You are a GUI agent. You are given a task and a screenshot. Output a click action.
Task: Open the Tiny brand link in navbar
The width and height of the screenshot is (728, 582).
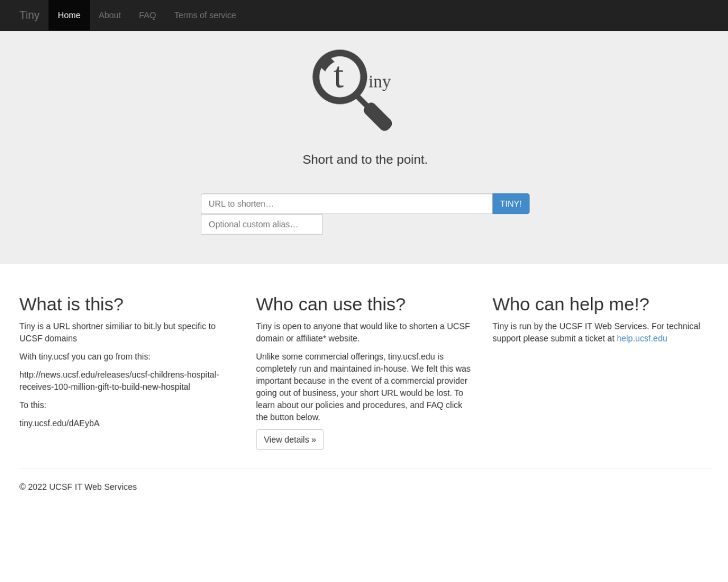point(30,15)
